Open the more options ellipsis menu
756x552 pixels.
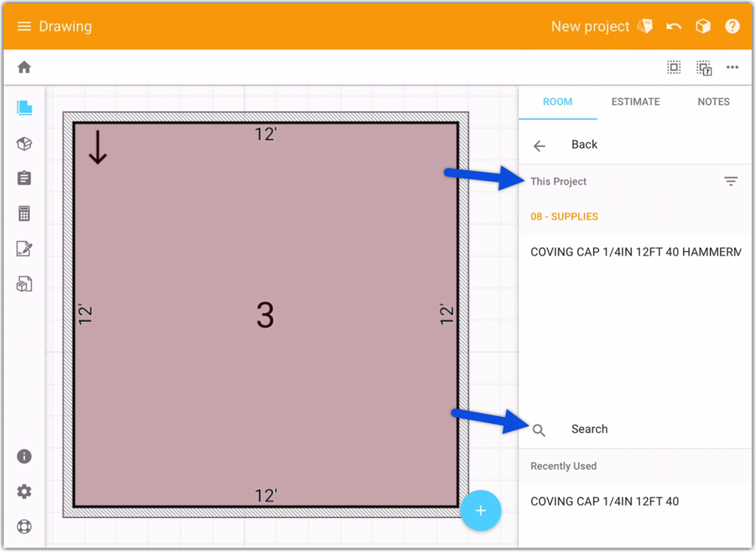coord(733,68)
